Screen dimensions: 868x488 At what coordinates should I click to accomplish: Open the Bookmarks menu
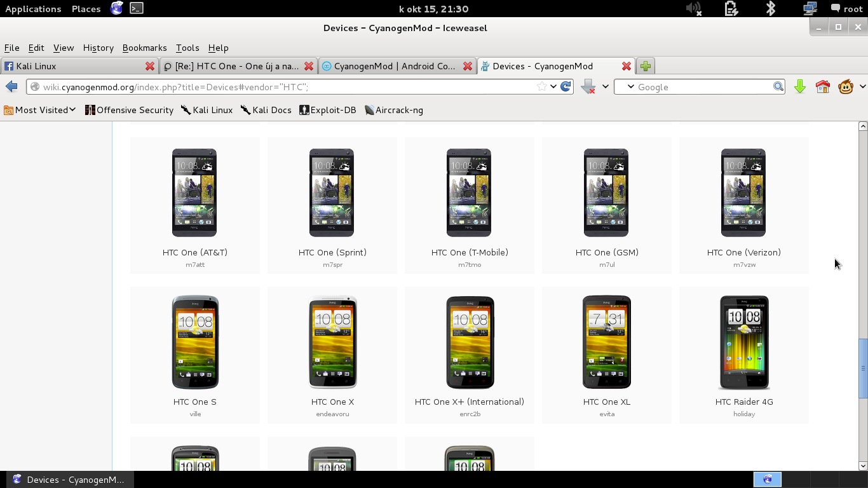pyautogui.click(x=144, y=48)
